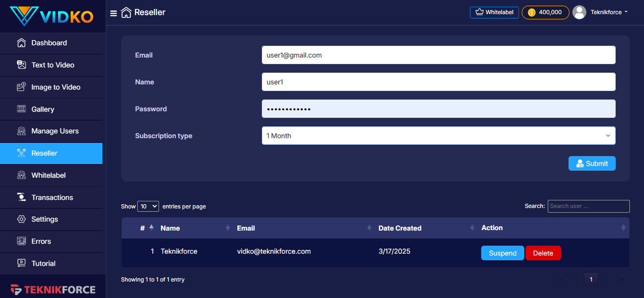Click the home icon beside Reseller title

pyautogui.click(x=126, y=13)
